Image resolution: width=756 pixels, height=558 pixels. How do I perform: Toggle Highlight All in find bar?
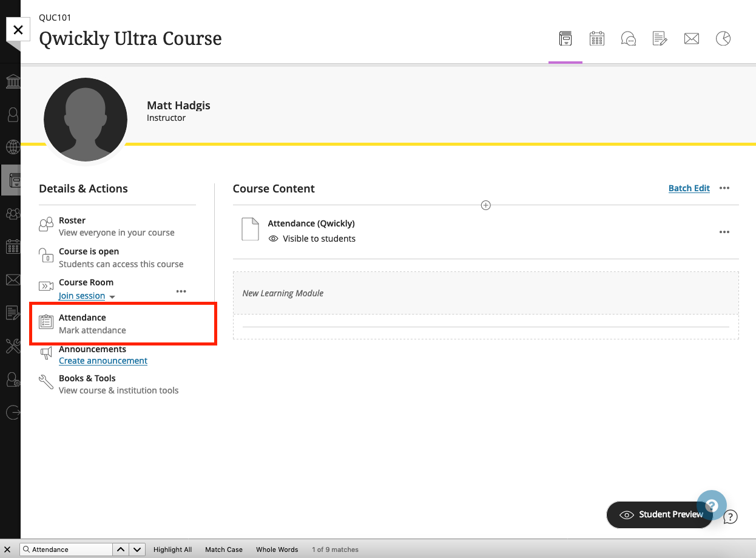pyautogui.click(x=172, y=549)
